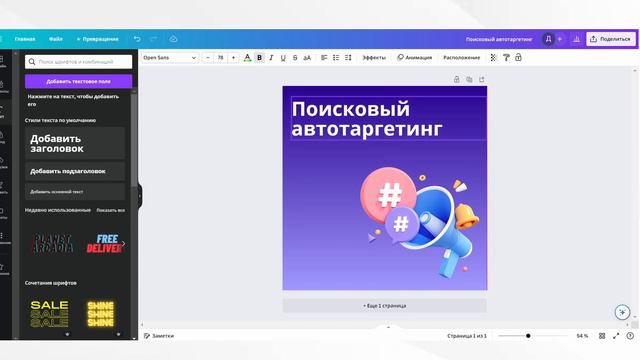Viewport: 640px width, 360px height.
Task: Toggle italic formatting
Action: (271, 58)
